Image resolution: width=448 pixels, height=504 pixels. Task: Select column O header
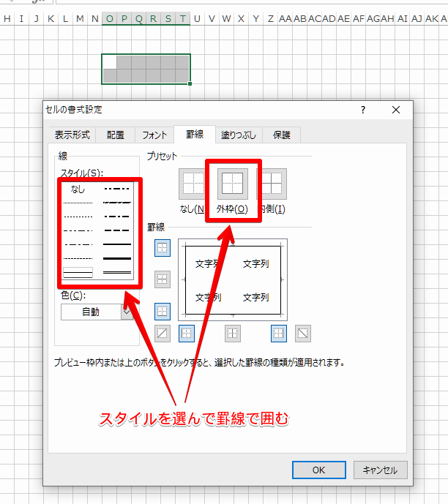pyautogui.click(x=110, y=18)
